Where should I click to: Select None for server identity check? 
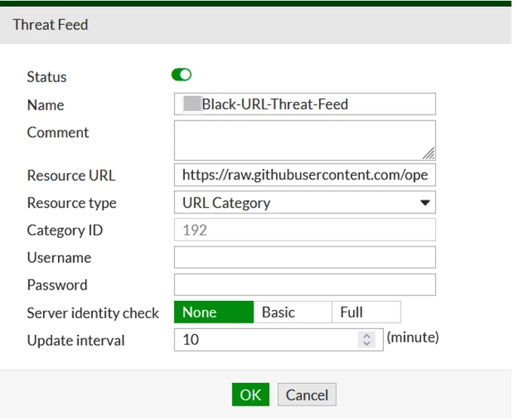coord(214,312)
